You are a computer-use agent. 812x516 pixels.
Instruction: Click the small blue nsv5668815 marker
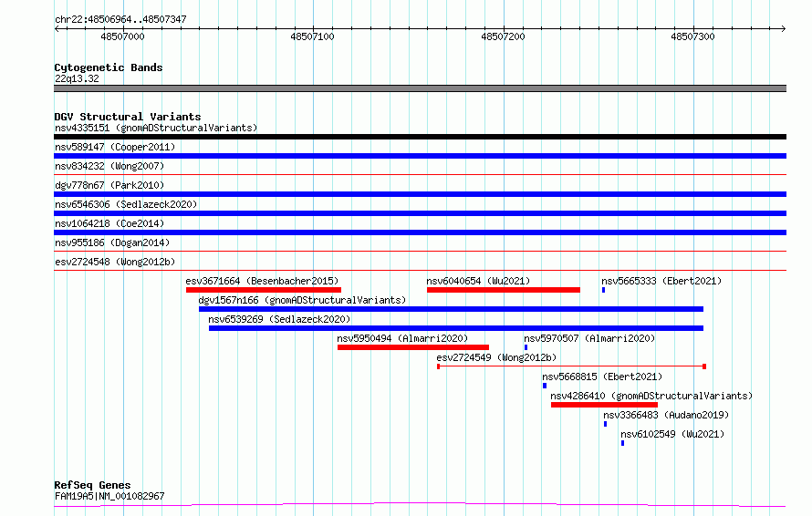(545, 386)
